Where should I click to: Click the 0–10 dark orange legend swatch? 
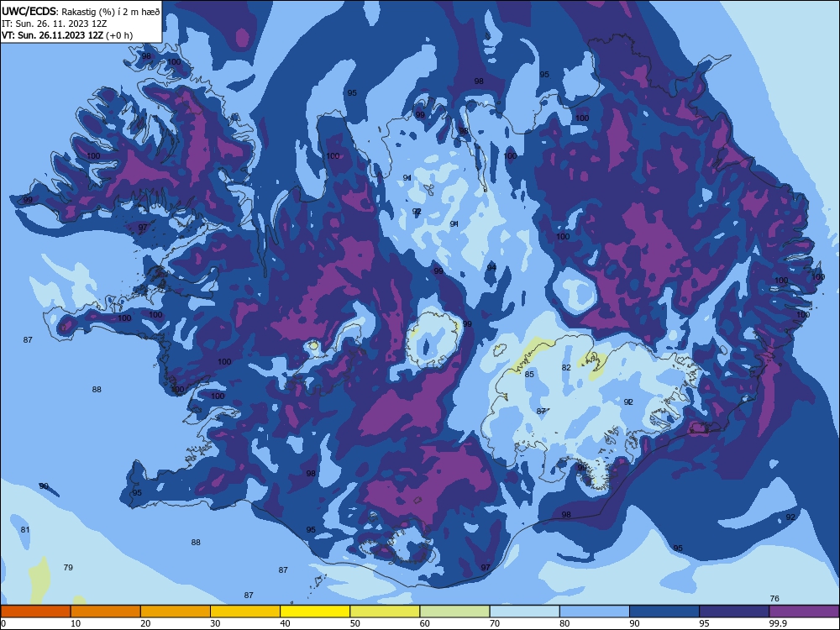35,612
